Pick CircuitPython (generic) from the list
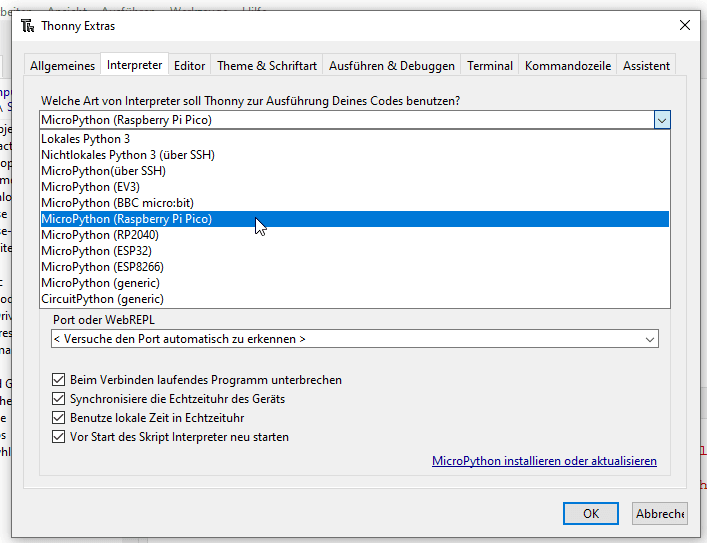The height and width of the screenshot is (543, 707). point(102,299)
